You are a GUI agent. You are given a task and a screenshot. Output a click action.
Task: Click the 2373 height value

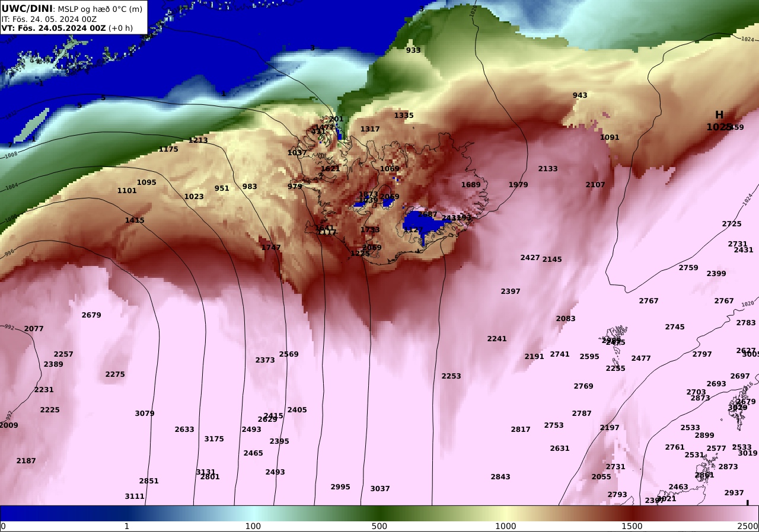265,360
